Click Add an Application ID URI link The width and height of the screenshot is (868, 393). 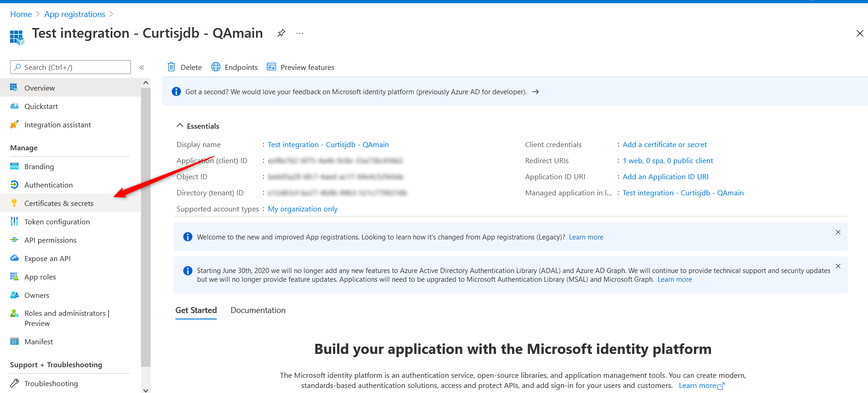(665, 177)
